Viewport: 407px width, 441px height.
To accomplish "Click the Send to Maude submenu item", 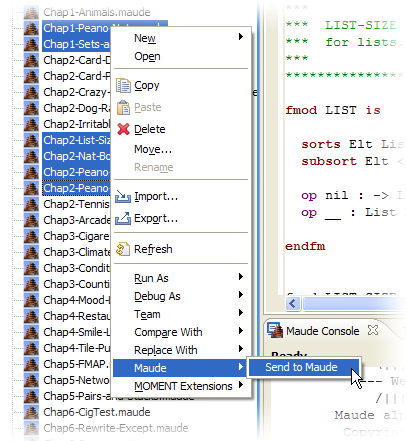I will 304,367.
